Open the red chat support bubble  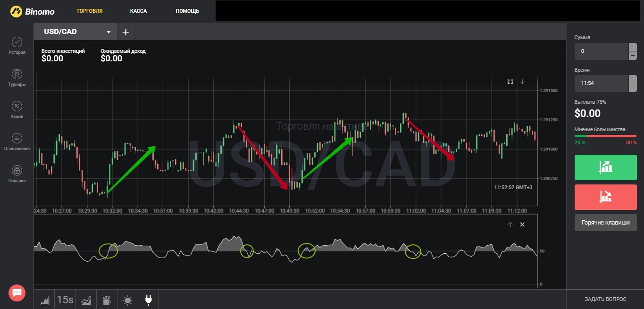pyautogui.click(x=17, y=293)
